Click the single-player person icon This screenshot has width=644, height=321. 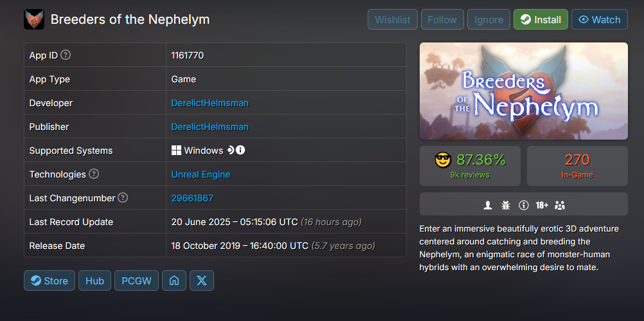(488, 205)
